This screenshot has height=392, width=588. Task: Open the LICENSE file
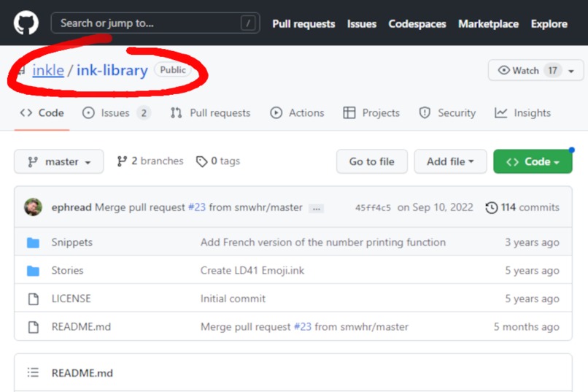click(x=71, y=299)
